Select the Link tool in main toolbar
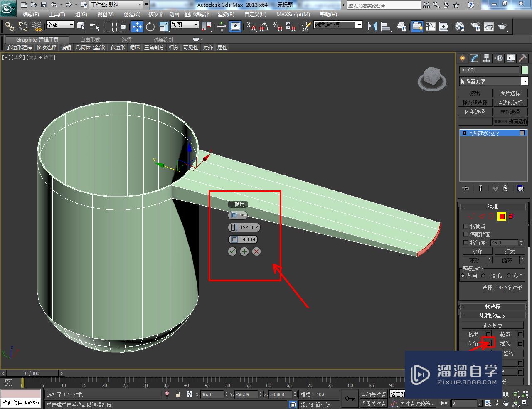 coord(10,26)
